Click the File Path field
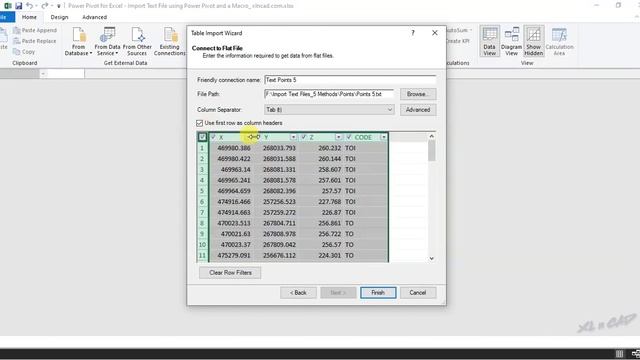640x360 pixels. click(329, 94)
